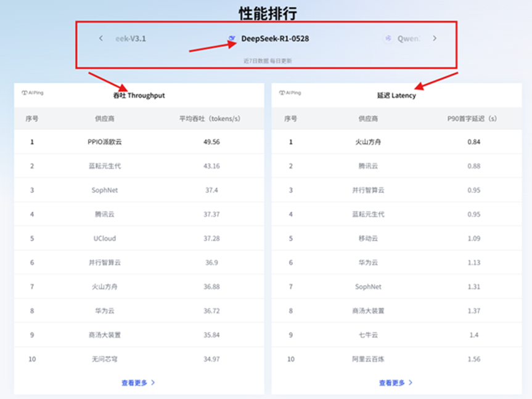Click latency value 0.88
Image resolution: width=532 pixels, height=399 pixels.
pos(473,166)
